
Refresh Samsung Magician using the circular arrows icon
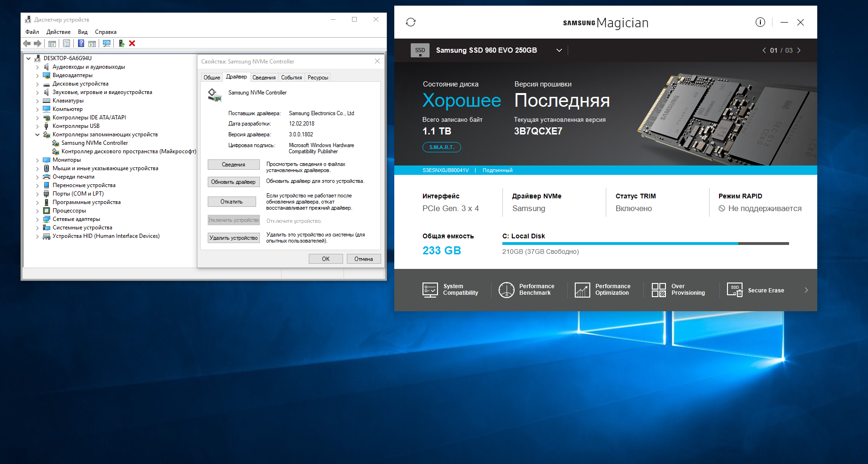tap(411, 22)
